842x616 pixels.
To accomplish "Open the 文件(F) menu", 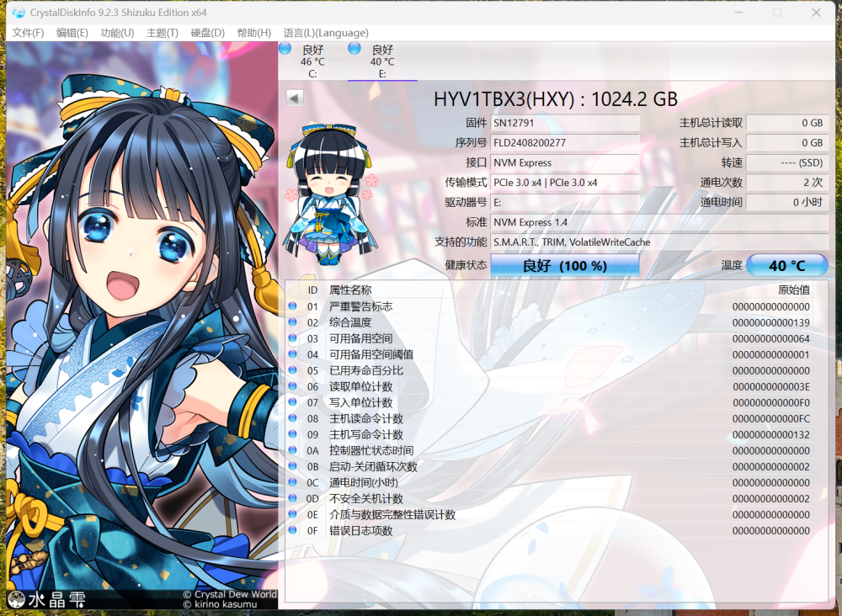I will point(28,33).
